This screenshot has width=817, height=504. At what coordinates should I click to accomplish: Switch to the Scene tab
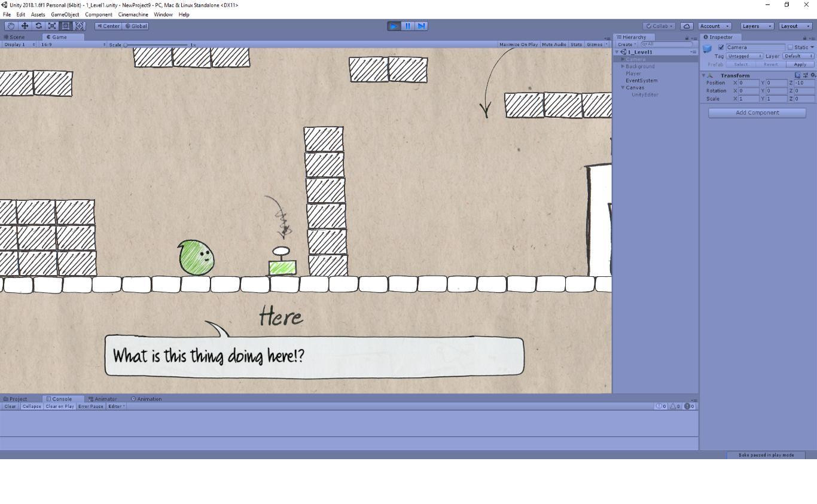click(14, 37)
